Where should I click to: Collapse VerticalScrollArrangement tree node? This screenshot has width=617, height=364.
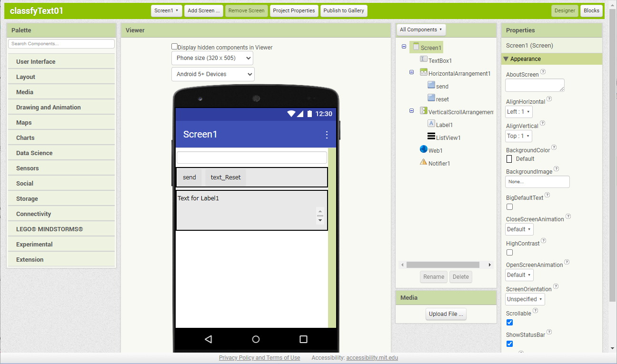tap(411, 111)
